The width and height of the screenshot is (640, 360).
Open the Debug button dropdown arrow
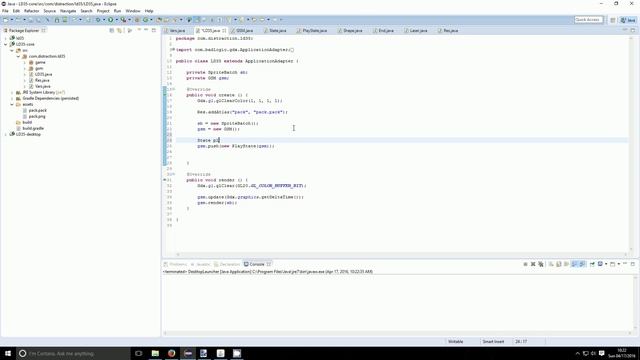pyautogui.click(x=104, y=20)
